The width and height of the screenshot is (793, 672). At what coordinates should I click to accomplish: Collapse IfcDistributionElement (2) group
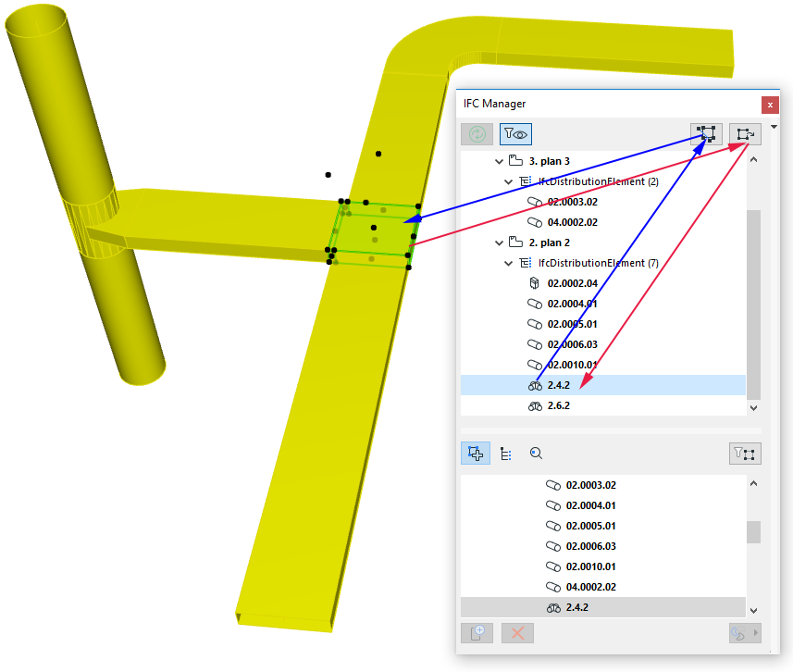tap(508, 181)
